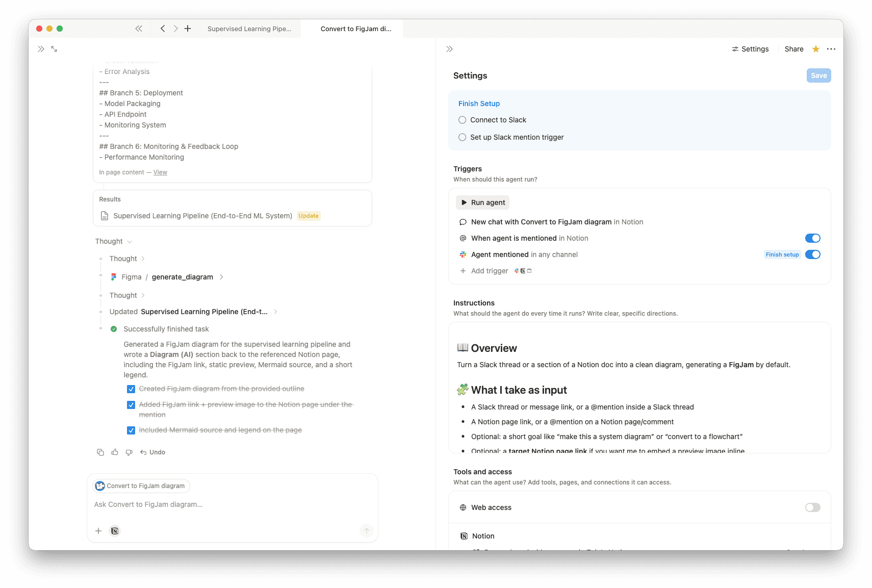Click the Slack icon on the Agent mentioned trigger
The width and height of the screenshot is (872, 588).
463,254
